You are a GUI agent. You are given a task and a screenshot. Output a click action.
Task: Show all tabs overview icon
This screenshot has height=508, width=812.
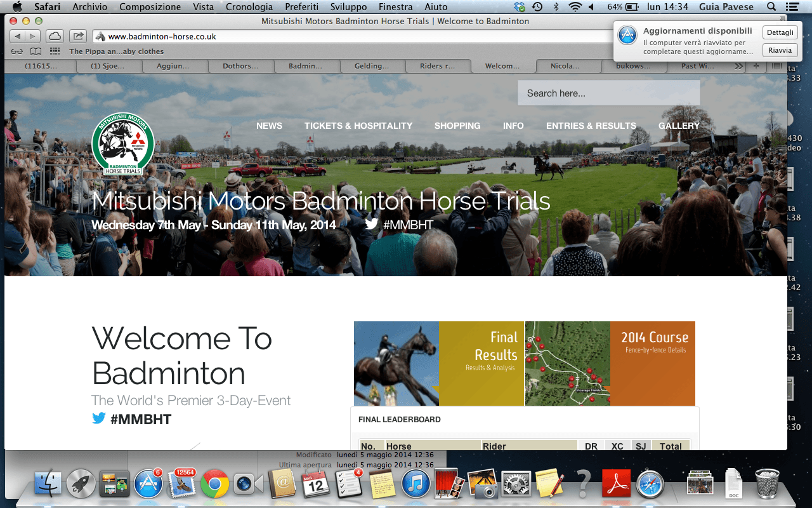point(776,66)
